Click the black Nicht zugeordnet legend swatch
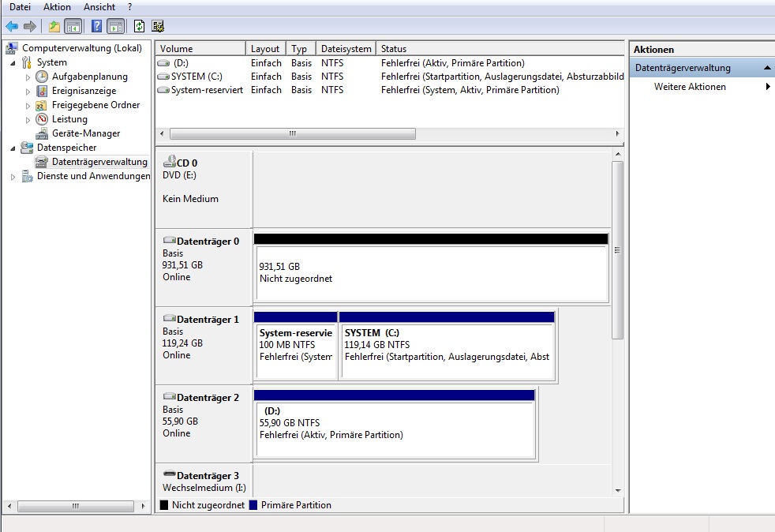This screenshot has height=532, width=775. [164, 505]
